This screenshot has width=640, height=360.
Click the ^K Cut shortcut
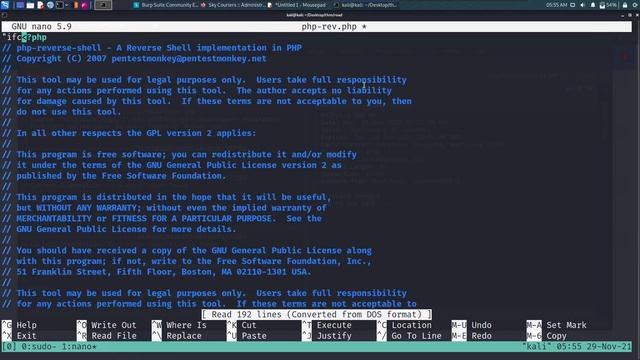click(242, 325)
